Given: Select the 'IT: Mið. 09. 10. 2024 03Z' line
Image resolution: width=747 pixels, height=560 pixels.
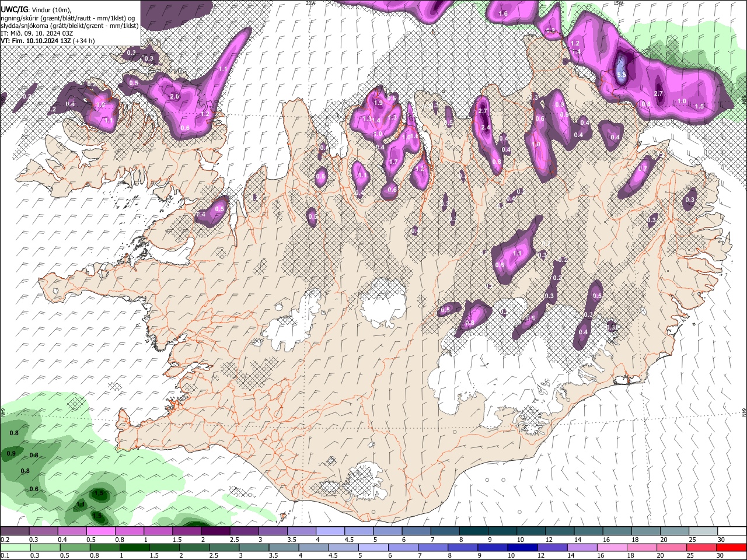Looking at the screenshot, I should coord(37,33).
